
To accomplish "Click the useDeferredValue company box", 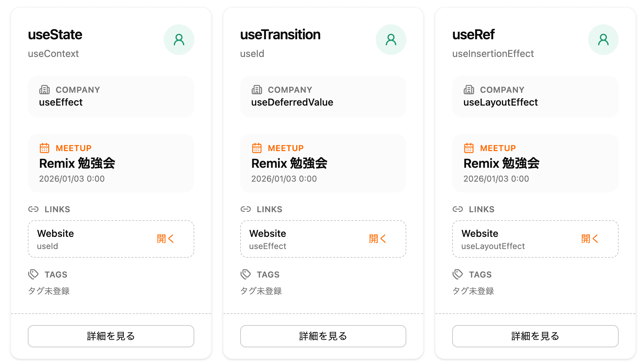I will point(323,97).
